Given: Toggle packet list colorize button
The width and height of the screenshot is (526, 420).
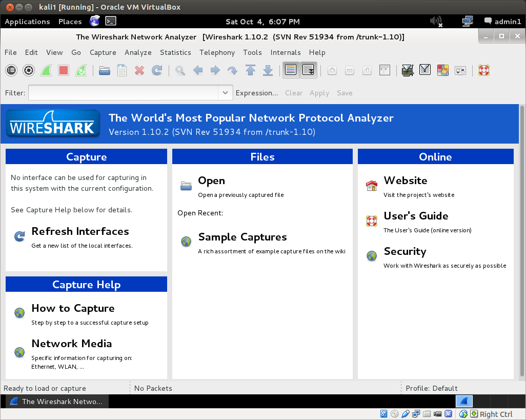Looking at the screenshot, I should (291, 70).
